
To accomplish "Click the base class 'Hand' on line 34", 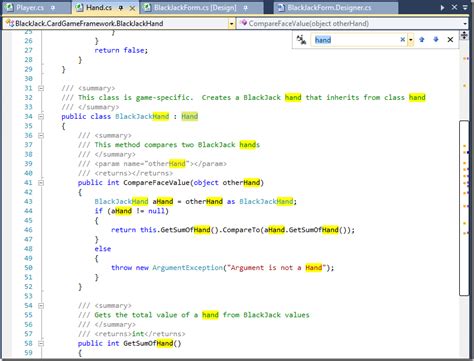I will click(x=190, y=116).
